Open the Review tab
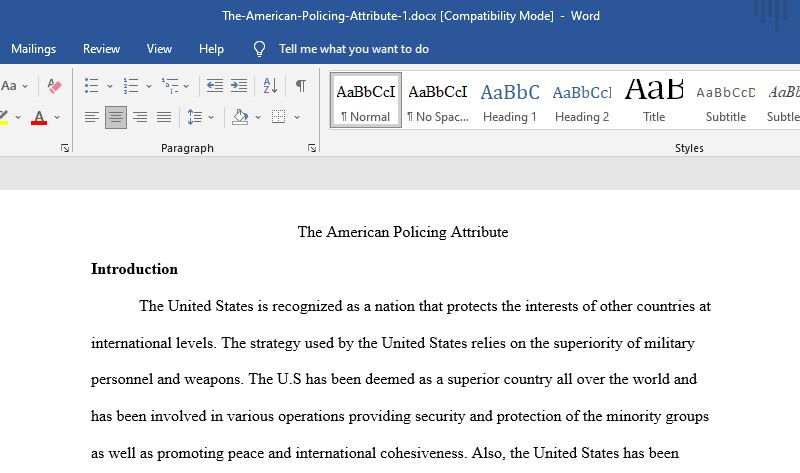 coord(101,49)
